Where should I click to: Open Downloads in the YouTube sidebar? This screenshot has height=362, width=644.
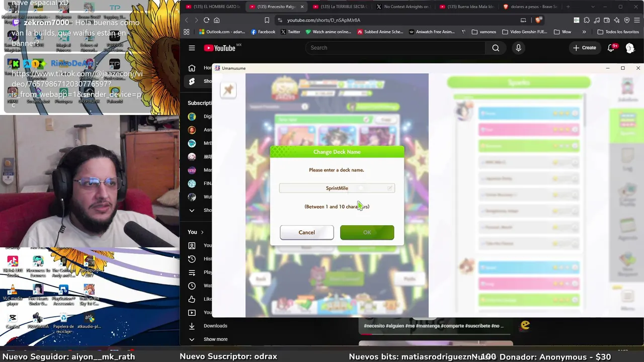pyautogui.click(x=208, y=326)
